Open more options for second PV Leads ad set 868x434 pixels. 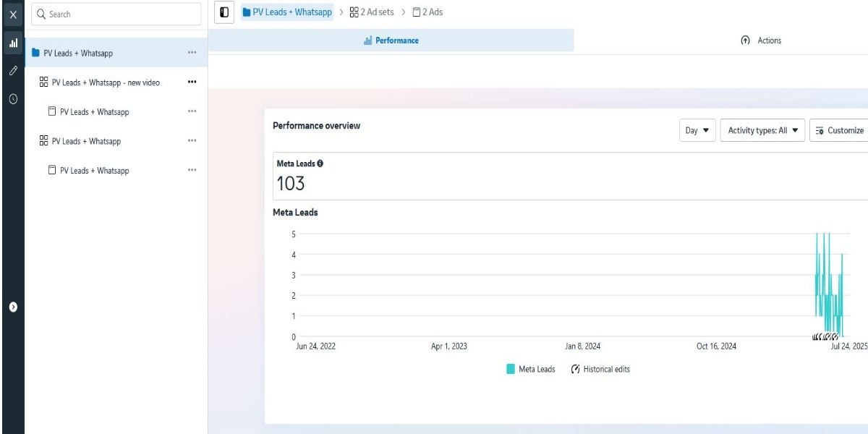192,141
